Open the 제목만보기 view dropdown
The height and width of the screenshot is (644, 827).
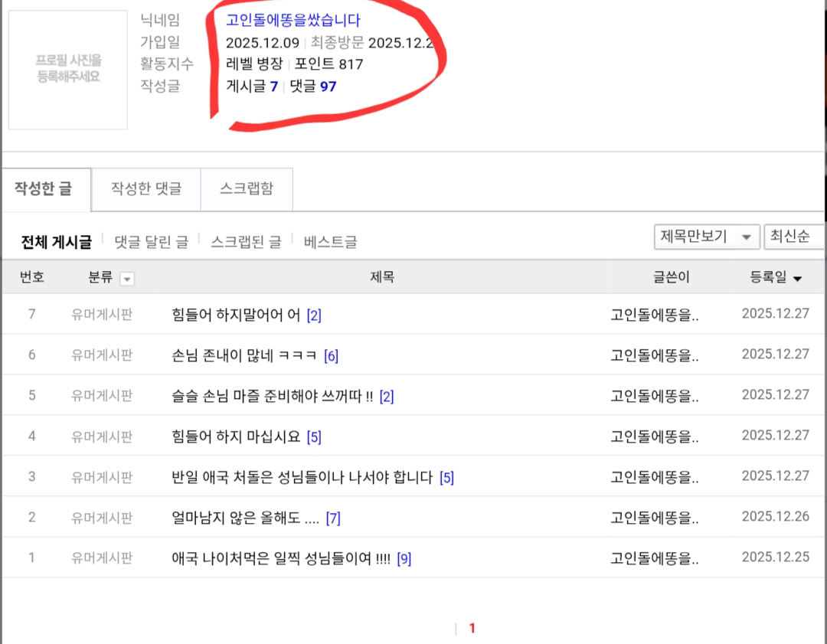[704, 237]
